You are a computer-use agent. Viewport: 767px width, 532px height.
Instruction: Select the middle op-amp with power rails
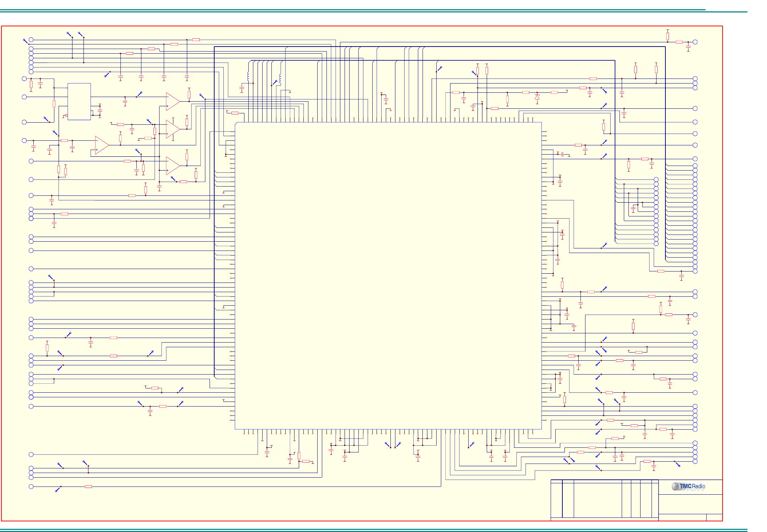[x=172, y=129]
